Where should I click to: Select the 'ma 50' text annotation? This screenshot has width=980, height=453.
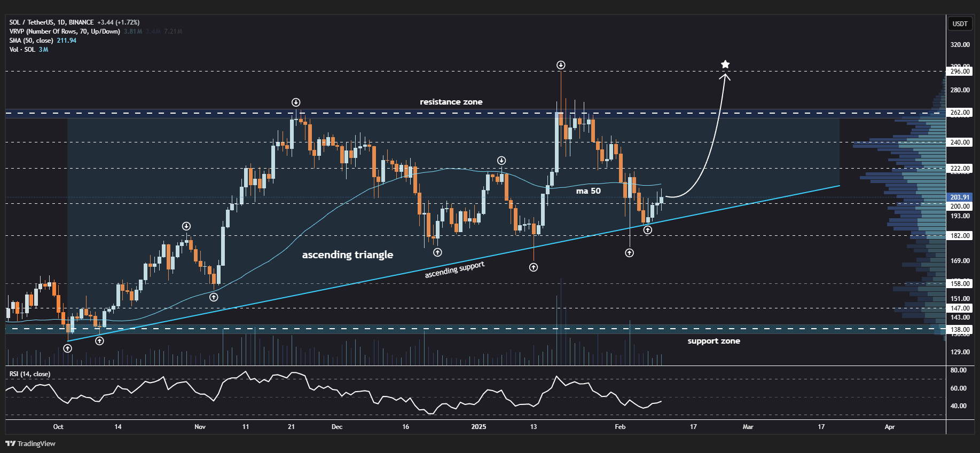(x=588, y=190)
